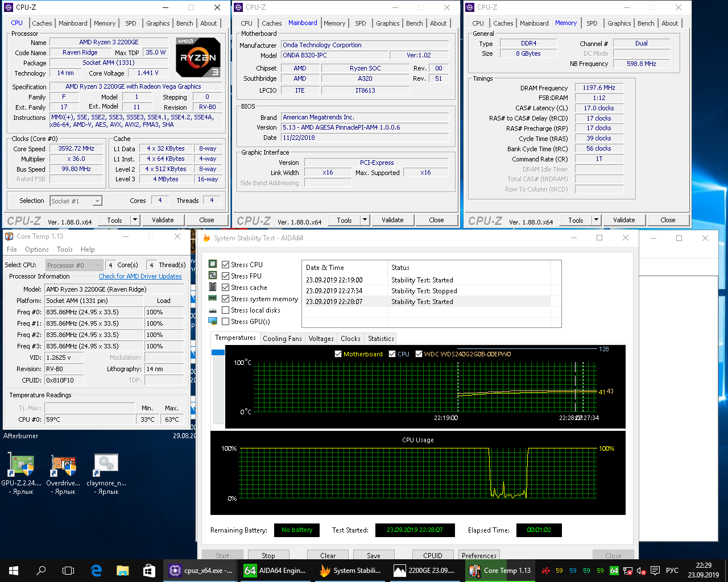Click the green AIDA64 tray icon
This screenshot has height=582, width=728.
pos(614,571)
